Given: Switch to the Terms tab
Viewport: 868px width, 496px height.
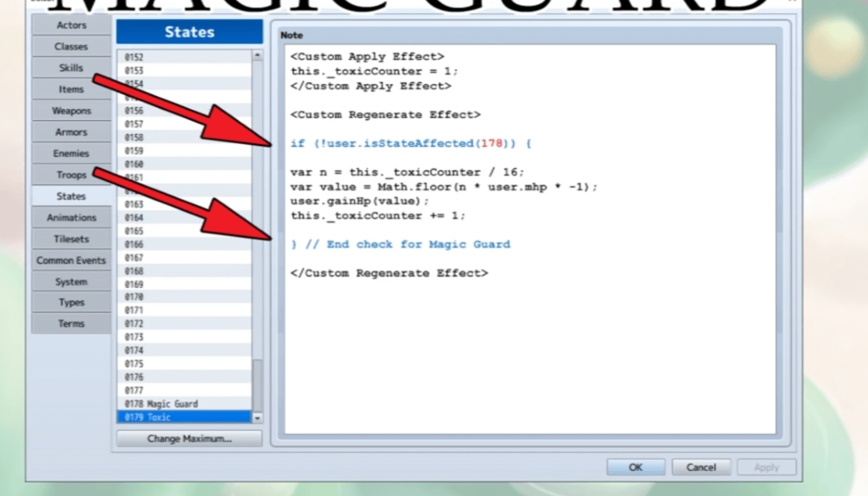Looking at the screenshot, I should [x=71, y=324].
